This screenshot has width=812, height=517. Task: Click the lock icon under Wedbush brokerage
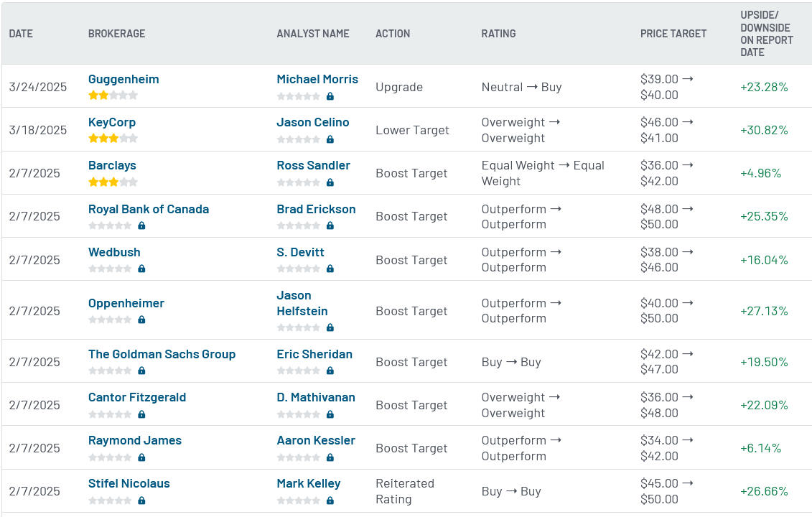[141, 269]
